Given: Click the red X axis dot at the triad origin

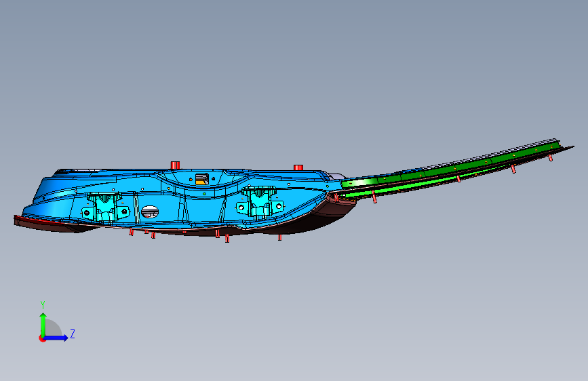Looking at the screenshot, I should point(42,338).
